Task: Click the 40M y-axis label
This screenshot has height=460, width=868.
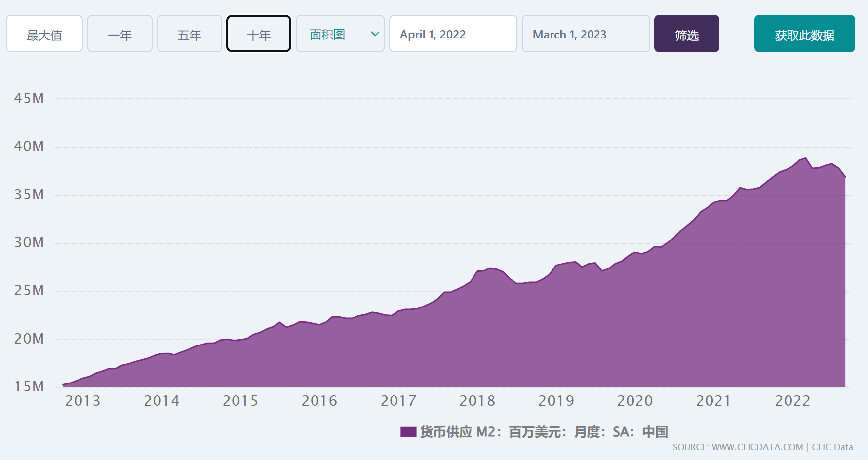Action: click(x=29, y=147)
